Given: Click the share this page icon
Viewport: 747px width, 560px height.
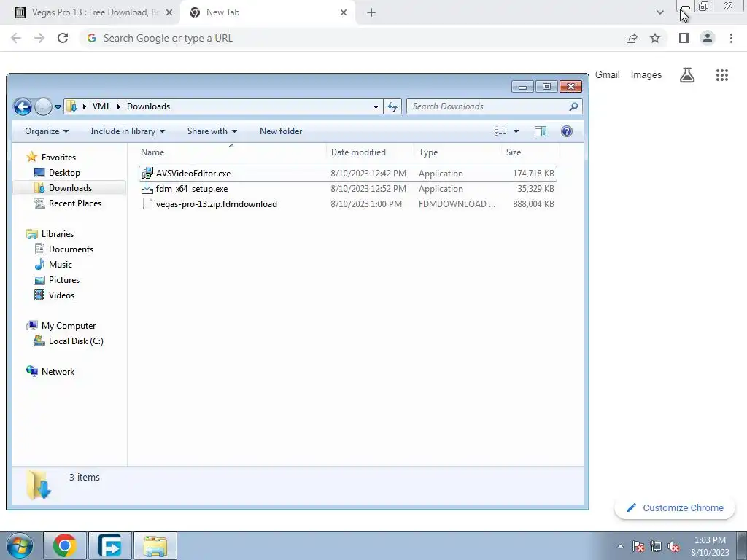Looking at the screenshot, I should [632, 38].
